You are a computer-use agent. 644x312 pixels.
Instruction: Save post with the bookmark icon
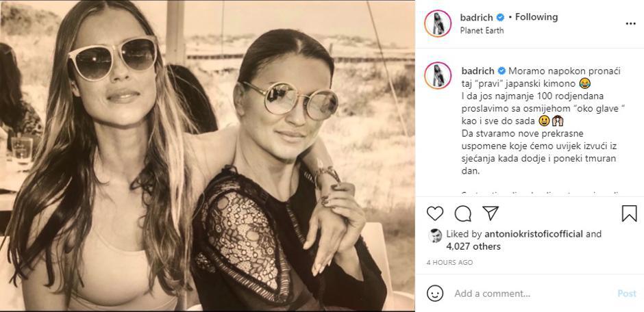pos(629,213)
